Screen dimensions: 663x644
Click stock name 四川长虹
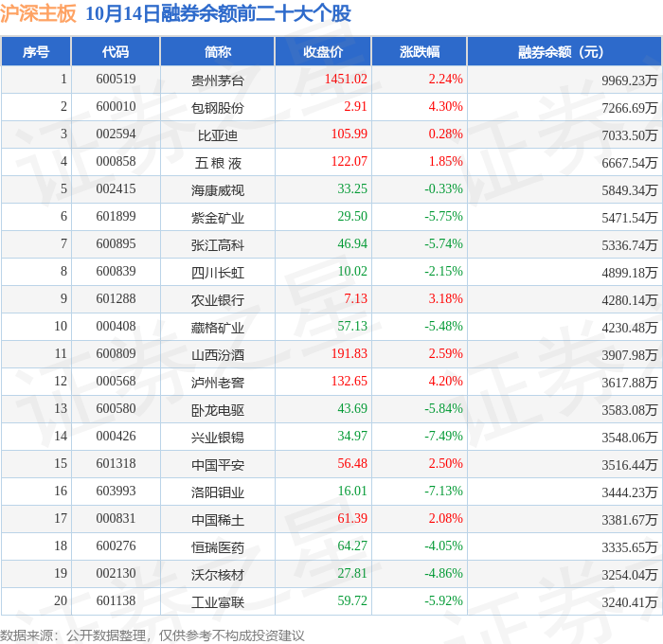(217, 273)
